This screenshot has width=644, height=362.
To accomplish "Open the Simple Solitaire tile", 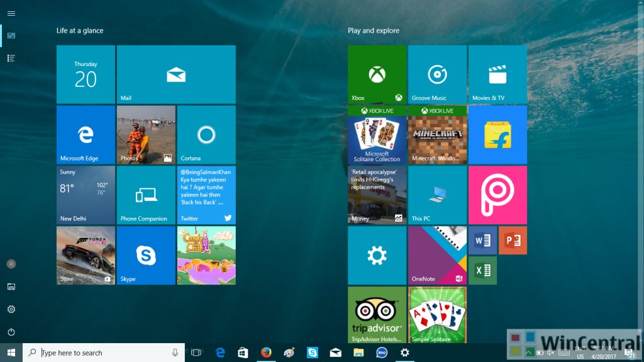I will pos(438,315).
